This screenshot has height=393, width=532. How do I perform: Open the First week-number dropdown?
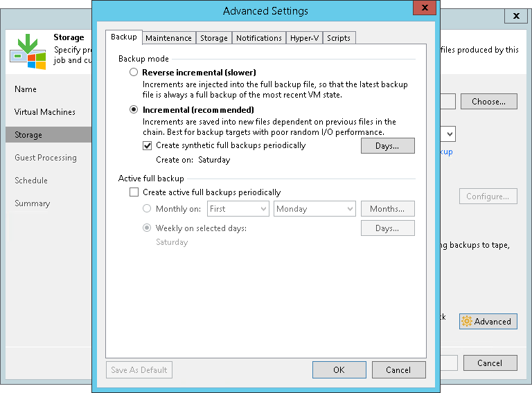(238, 209)
